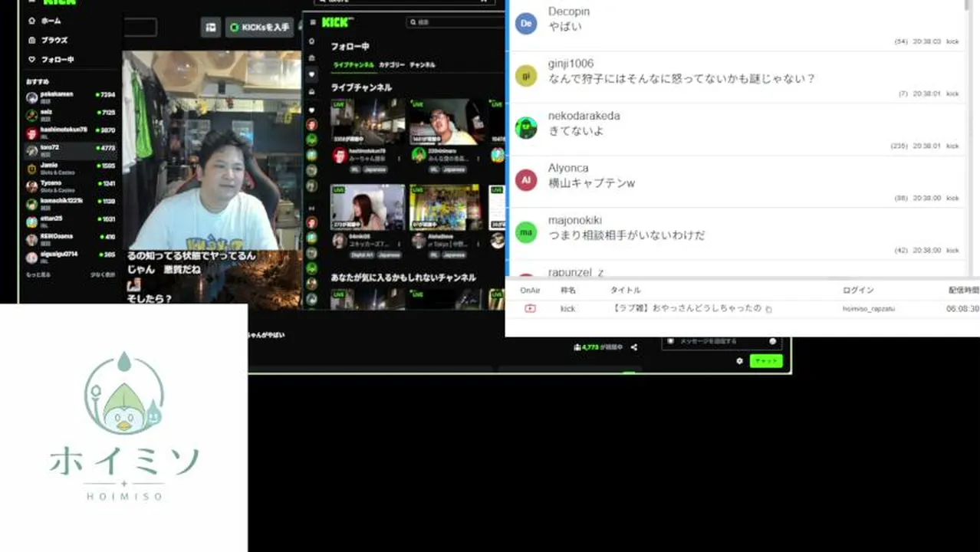Screen dimensions: 980x552
Task: Open emoji picker in chat input
Action: 772,341
